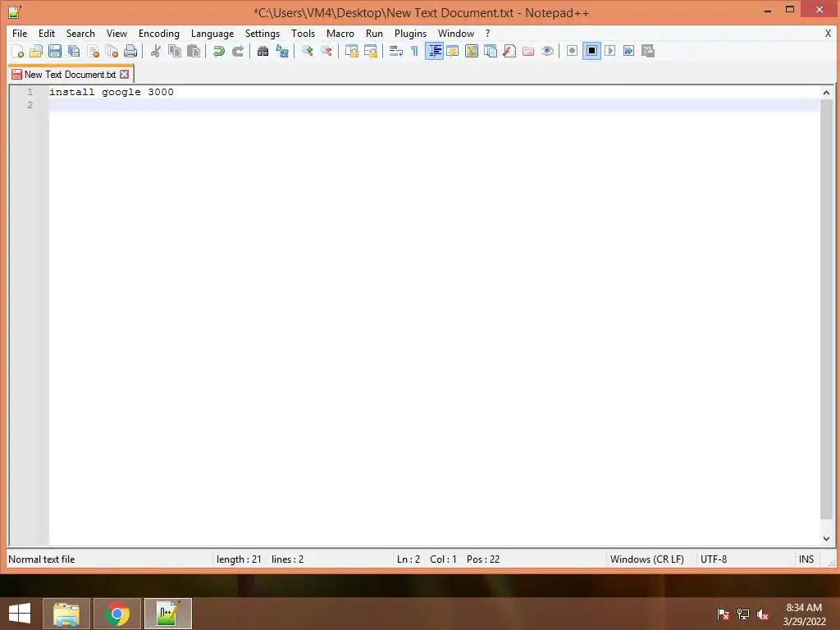Create a new file with New icon
This screenshot has height=630, width=840.
[x=17, y=51]
